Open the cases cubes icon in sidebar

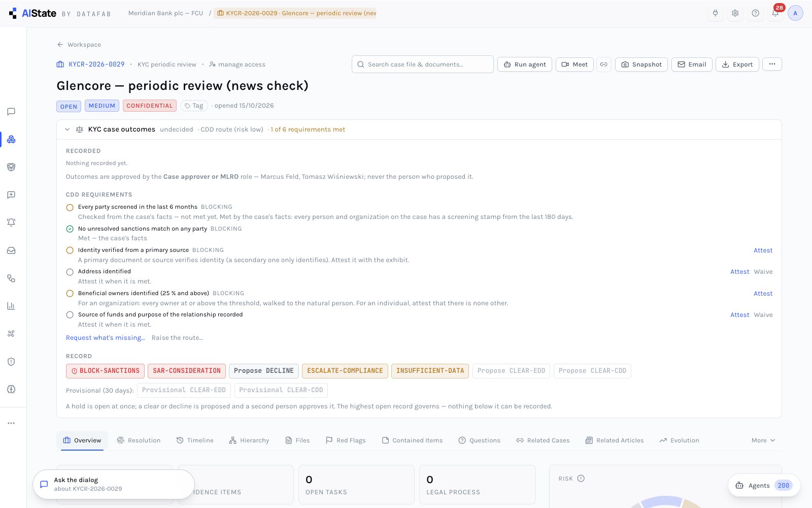(x=11, y=139)
